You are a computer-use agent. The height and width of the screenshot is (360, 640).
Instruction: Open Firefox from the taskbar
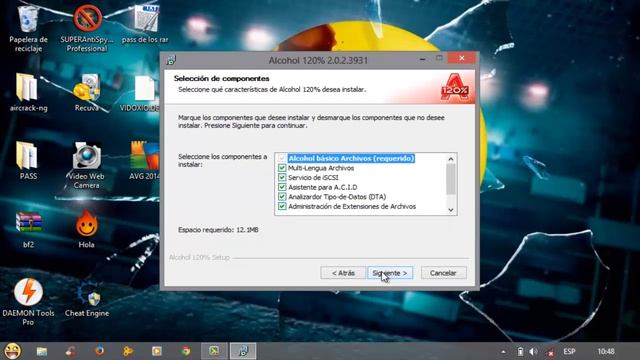tap(99, 351)
